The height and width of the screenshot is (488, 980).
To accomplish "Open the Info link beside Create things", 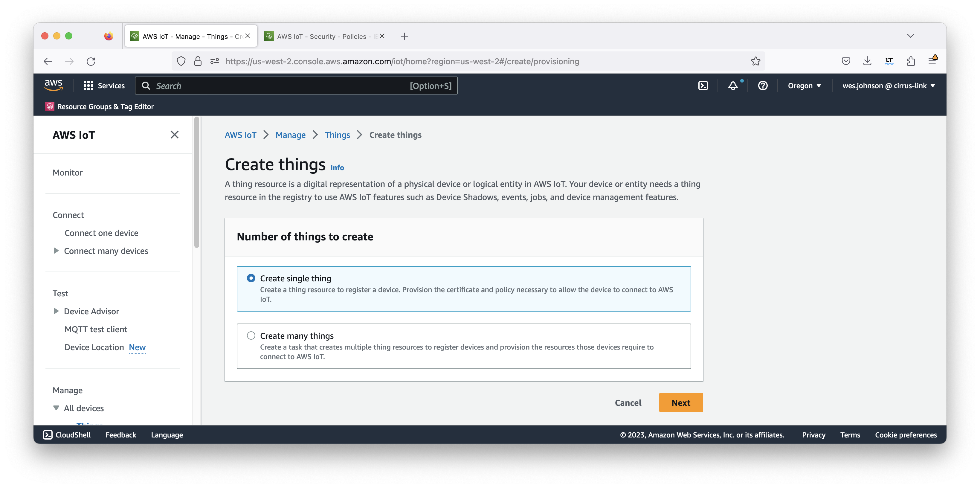I will (337, 167).
